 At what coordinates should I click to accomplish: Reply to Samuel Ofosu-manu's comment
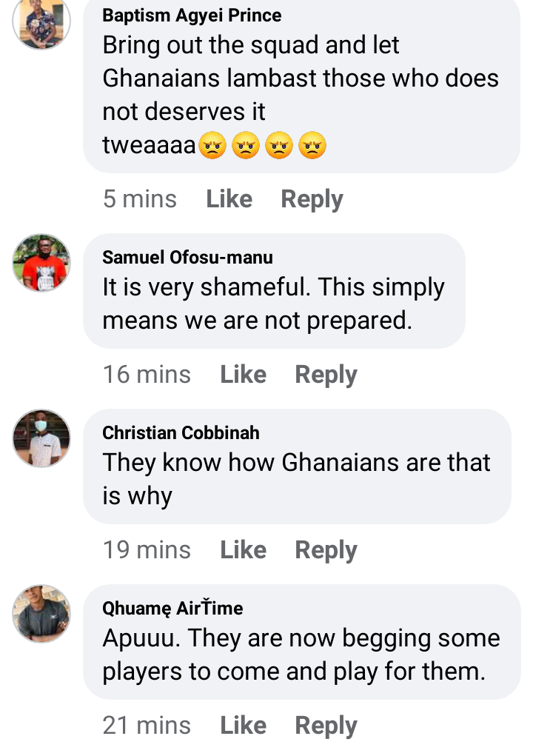click(326, 375)
